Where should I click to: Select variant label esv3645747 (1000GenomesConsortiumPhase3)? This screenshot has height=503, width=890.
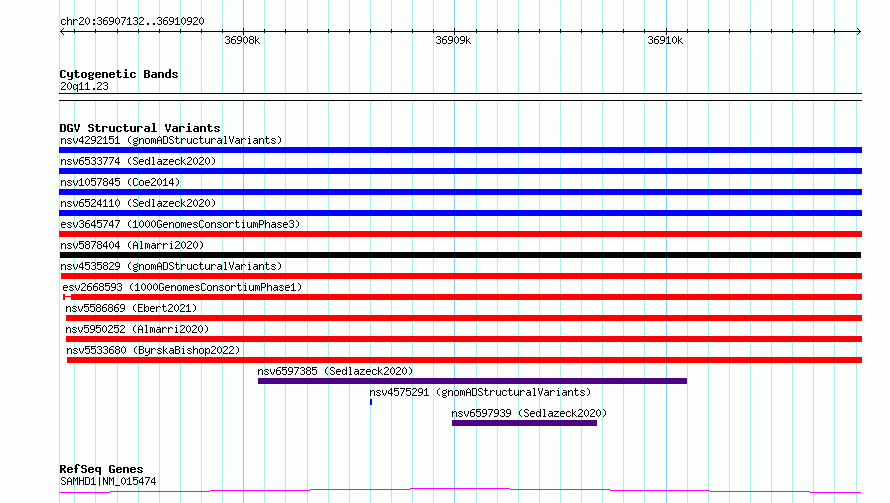coord(180,224)
